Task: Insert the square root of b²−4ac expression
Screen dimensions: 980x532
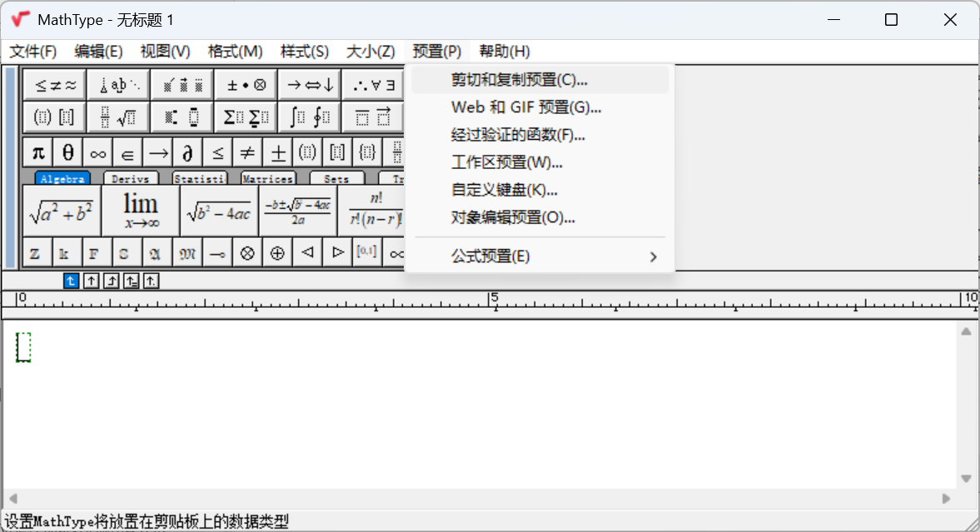Action: tap(219, 211)
